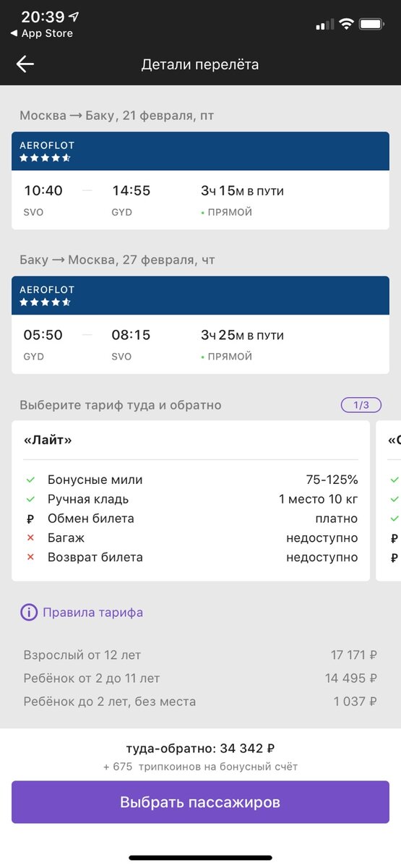Open the info icon beside Правила тарифа
401x868 pixels.
[x=28, y=613]
